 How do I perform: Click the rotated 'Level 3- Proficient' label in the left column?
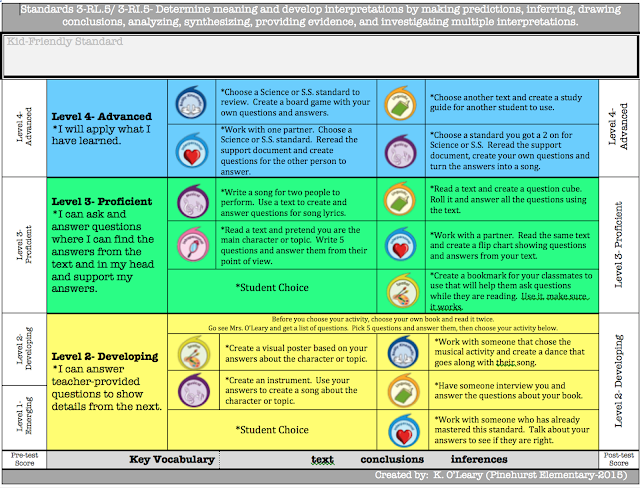tap(24, 244)
